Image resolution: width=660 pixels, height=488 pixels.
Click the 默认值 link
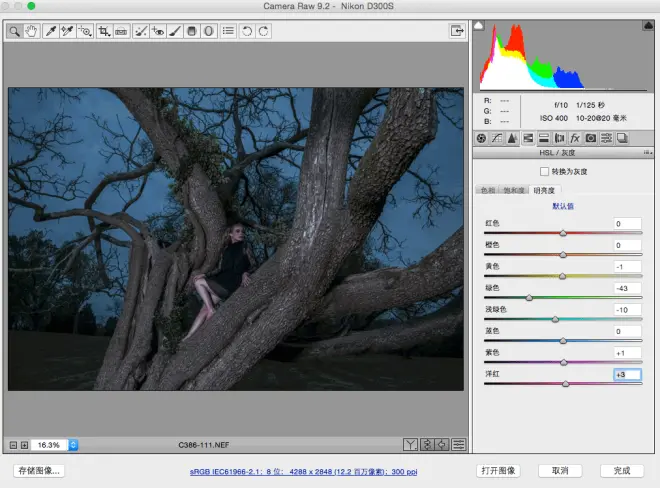[x=563, y=206]
